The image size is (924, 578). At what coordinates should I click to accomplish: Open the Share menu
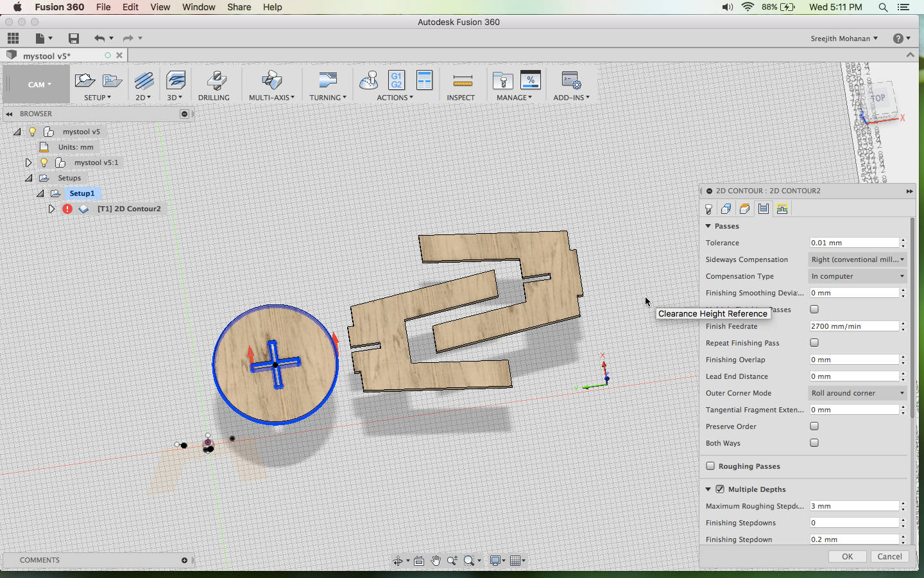(239, 7)
